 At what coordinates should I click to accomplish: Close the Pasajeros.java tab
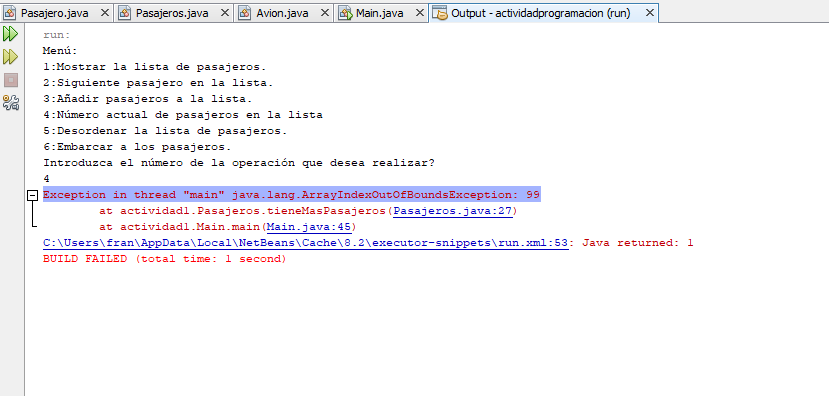point(225,13)
